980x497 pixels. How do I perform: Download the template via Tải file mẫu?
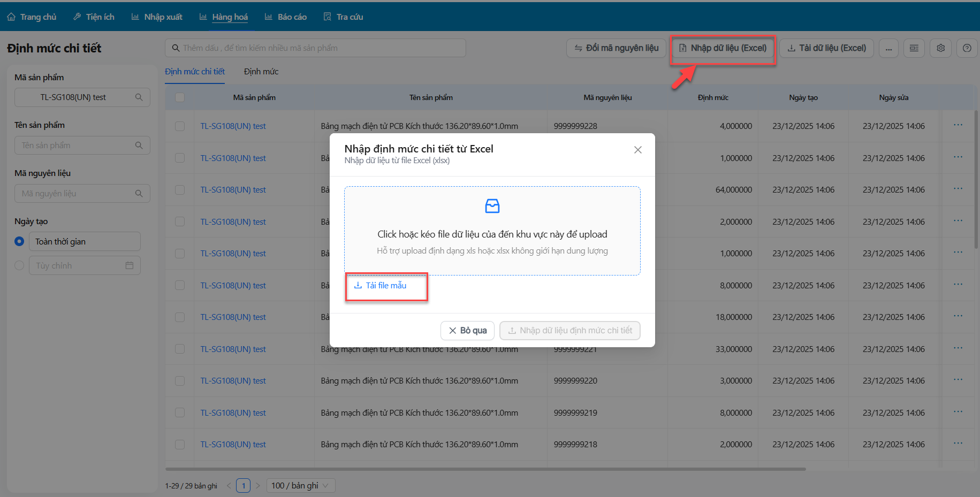[381, 286]
